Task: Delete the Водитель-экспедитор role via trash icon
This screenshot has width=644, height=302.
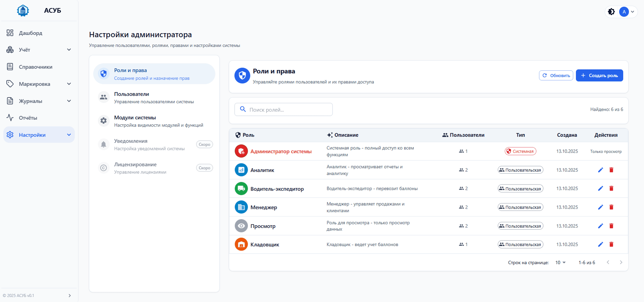Action: pyautogui.click(x=611, y=188)
